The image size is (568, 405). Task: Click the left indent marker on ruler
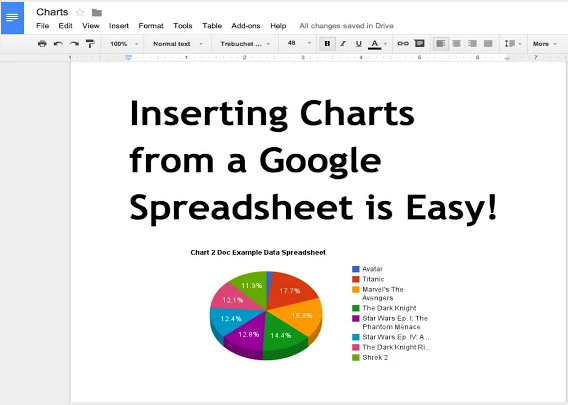(128, 58)
